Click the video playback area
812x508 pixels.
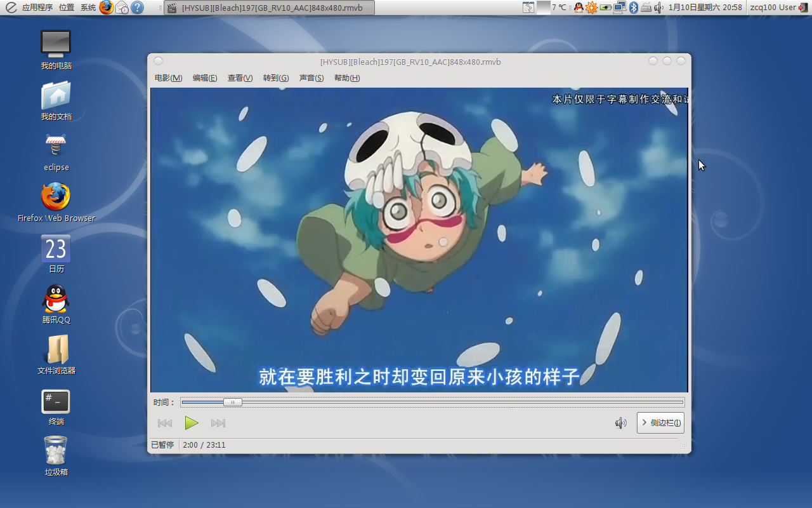pos(419,240)
